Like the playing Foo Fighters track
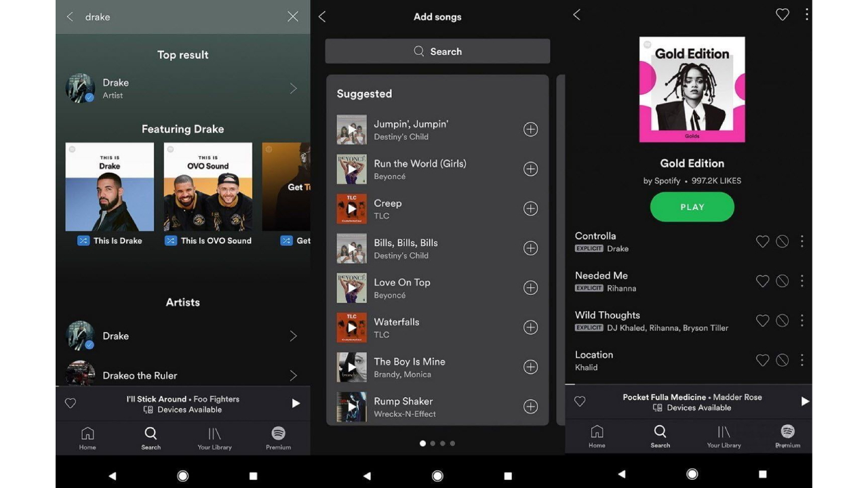This screenshot has width=868, height=488. click(x=71, y=403)
